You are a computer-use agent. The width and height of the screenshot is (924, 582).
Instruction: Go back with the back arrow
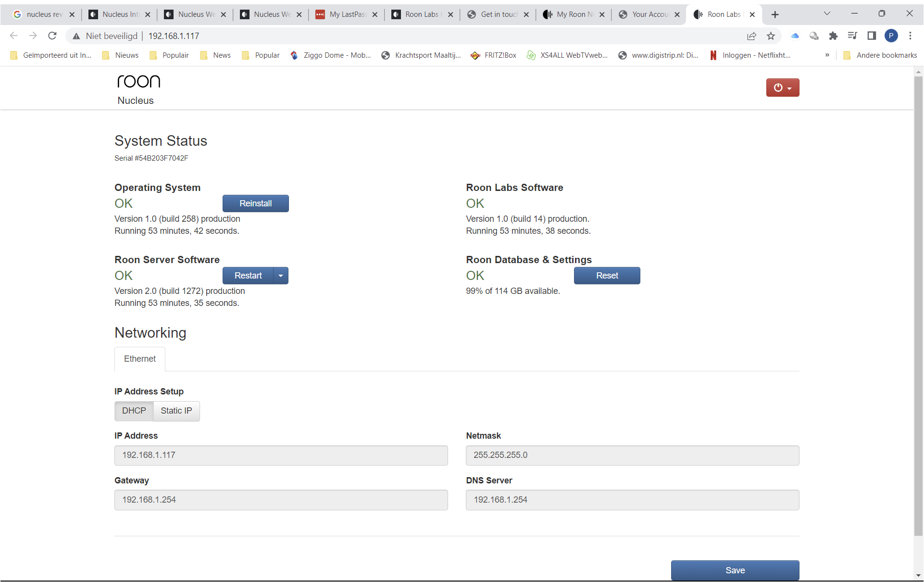coord(13,36)
